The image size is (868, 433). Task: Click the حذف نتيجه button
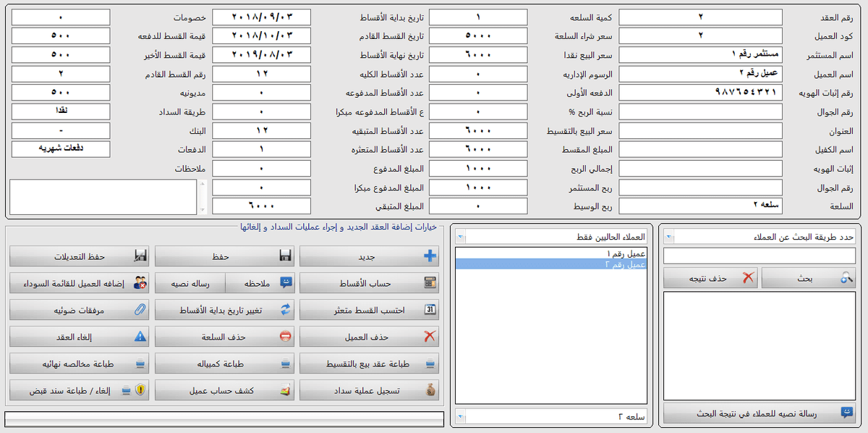(x=710, y=278)
